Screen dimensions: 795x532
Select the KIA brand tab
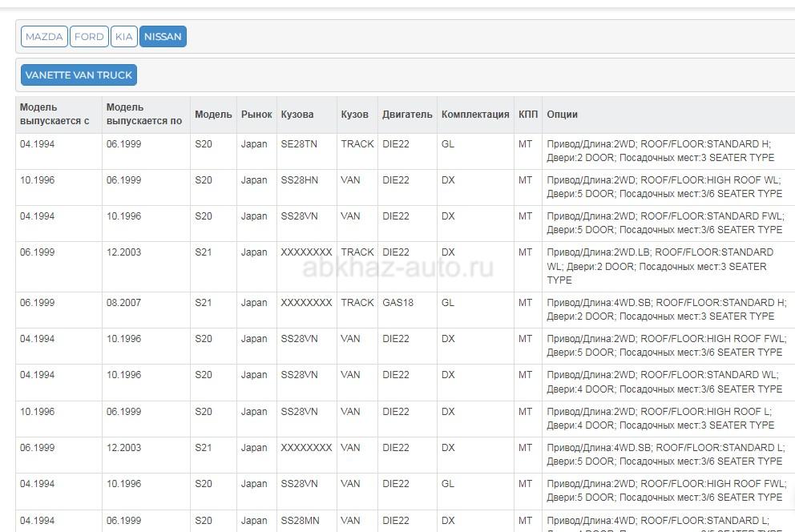123,37
